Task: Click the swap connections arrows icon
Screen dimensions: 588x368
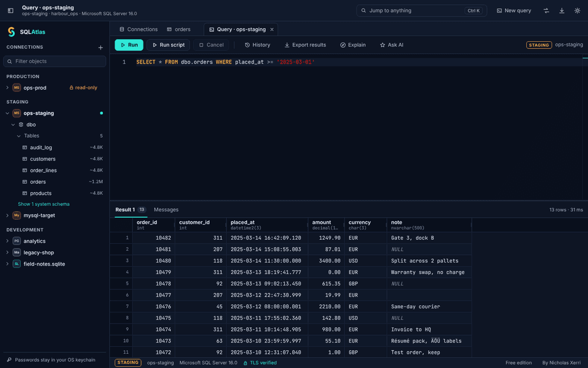Action: [546, 11]
